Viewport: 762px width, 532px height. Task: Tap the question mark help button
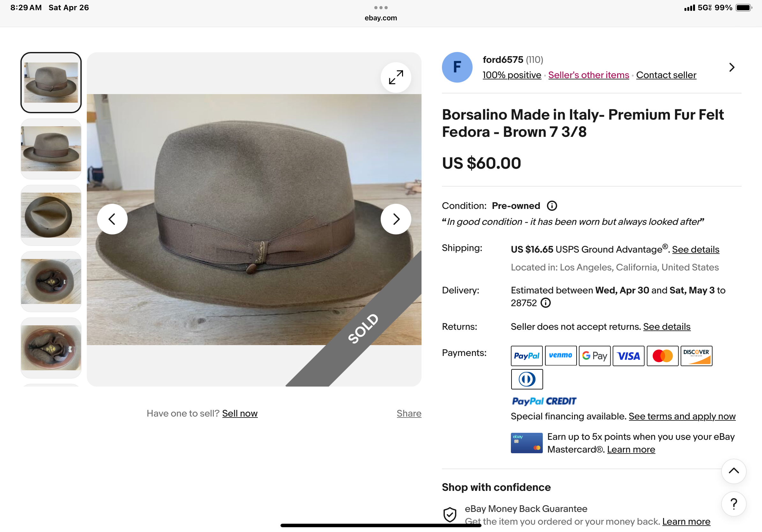coord(734,504)
